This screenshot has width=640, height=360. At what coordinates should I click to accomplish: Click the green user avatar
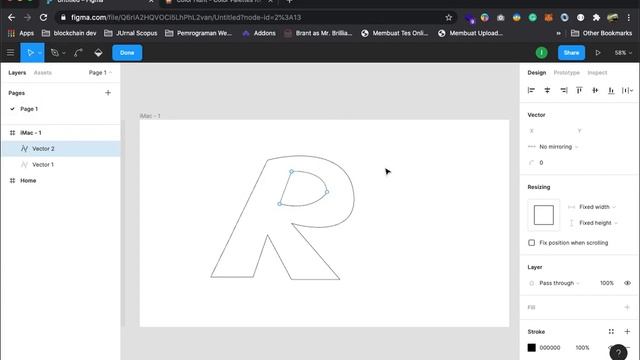[x=541, y=53]
